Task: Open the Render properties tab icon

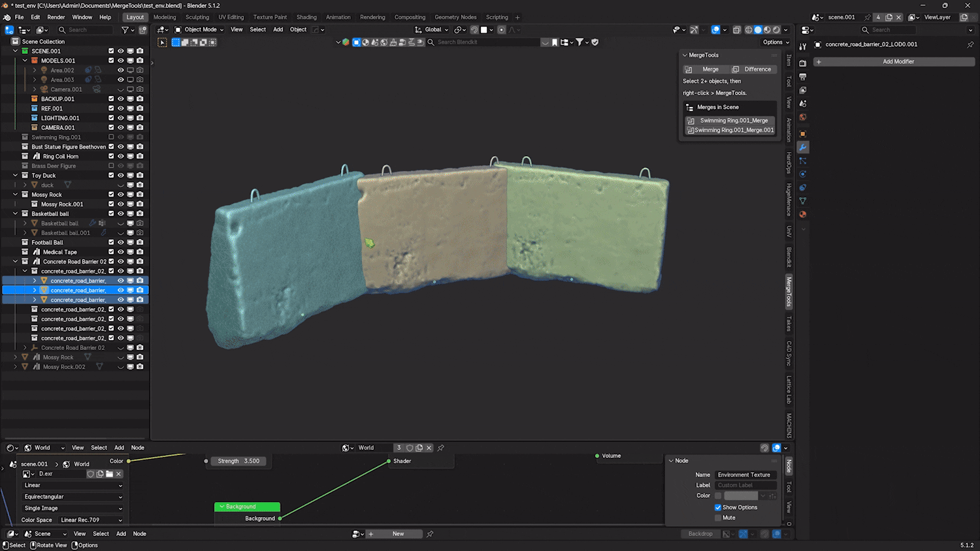Action: click(x=803, y=63)
